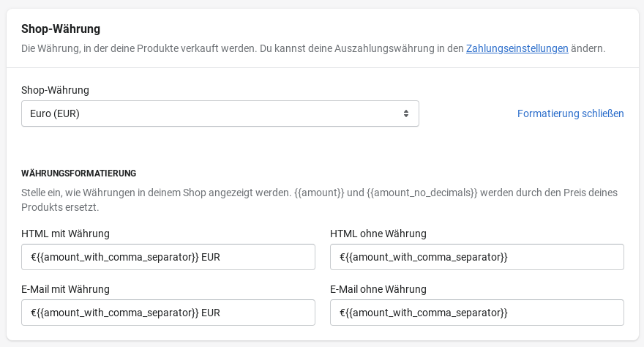Screen dimensions: 644x347
Task: Click the up-down arrow icon in the currency select
Action: point(406,113)
